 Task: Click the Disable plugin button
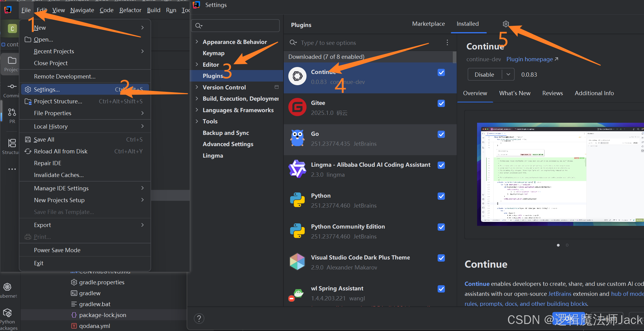pyautogui.click(x=484, y=75)
